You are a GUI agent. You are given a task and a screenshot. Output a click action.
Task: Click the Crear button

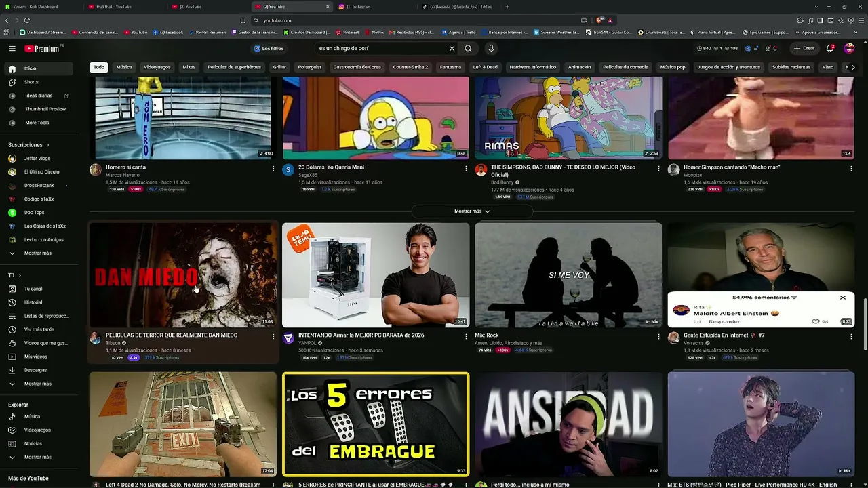805,49
